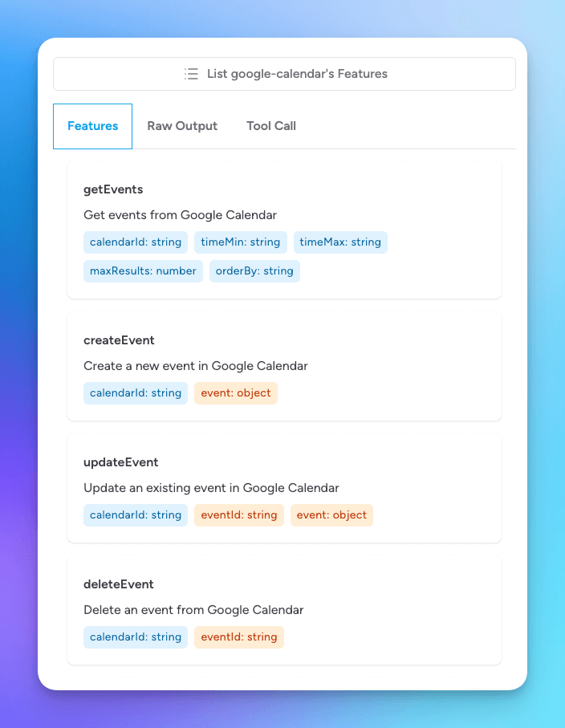Select the Features tab
The width and height of the screenshot is (565, 728).
click(x=92, y=126)
